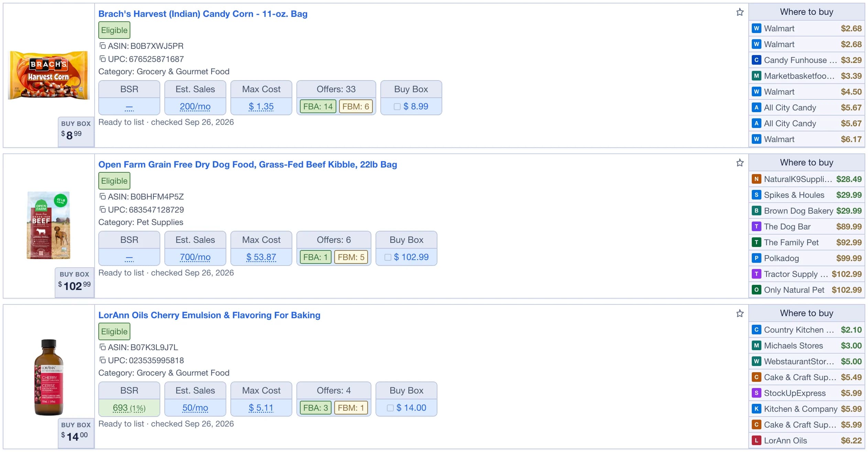Copy ASIN B0B7XWJ5PR
Image resolution: width=868 pixels, height=452 pixels.
[102, 46]
